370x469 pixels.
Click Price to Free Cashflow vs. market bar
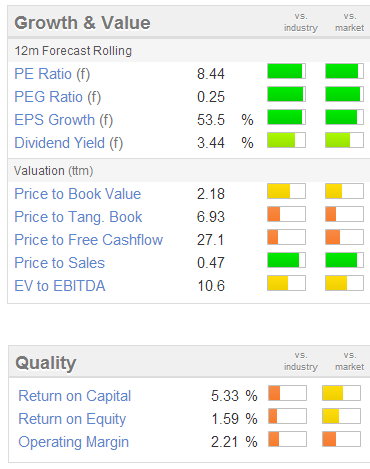[x=344, y=237]
